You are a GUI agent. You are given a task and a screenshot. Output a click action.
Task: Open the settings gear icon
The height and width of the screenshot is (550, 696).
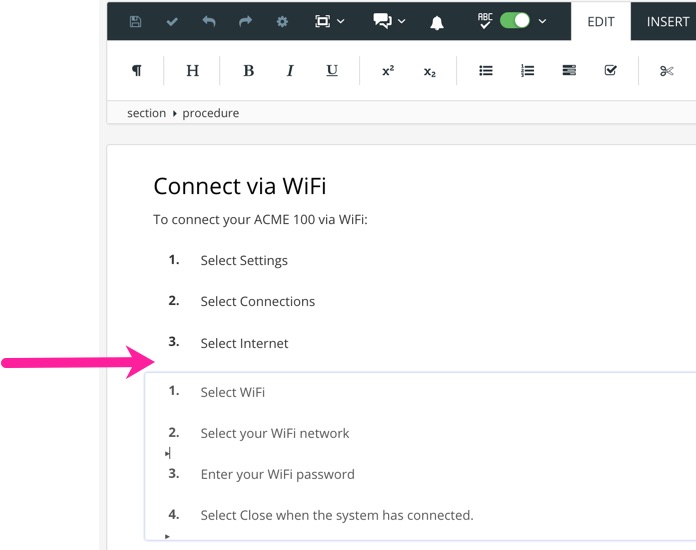[x=282, y=21]
